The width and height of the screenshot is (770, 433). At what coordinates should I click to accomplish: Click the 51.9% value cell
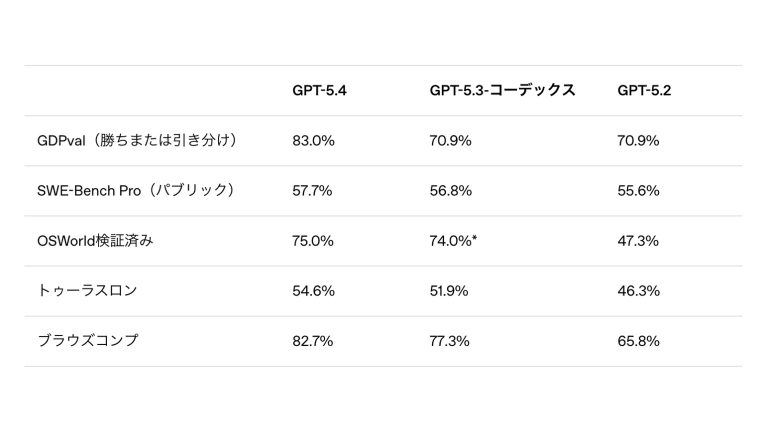tap(450, 290)
